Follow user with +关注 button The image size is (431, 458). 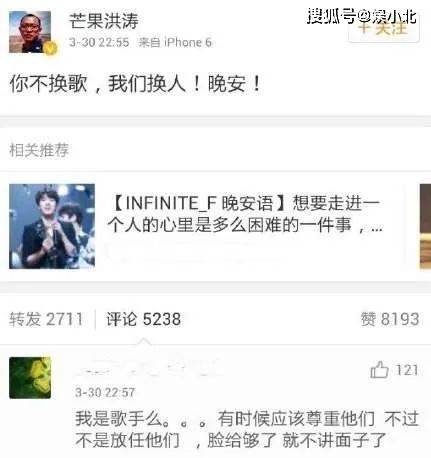[383, 29]
